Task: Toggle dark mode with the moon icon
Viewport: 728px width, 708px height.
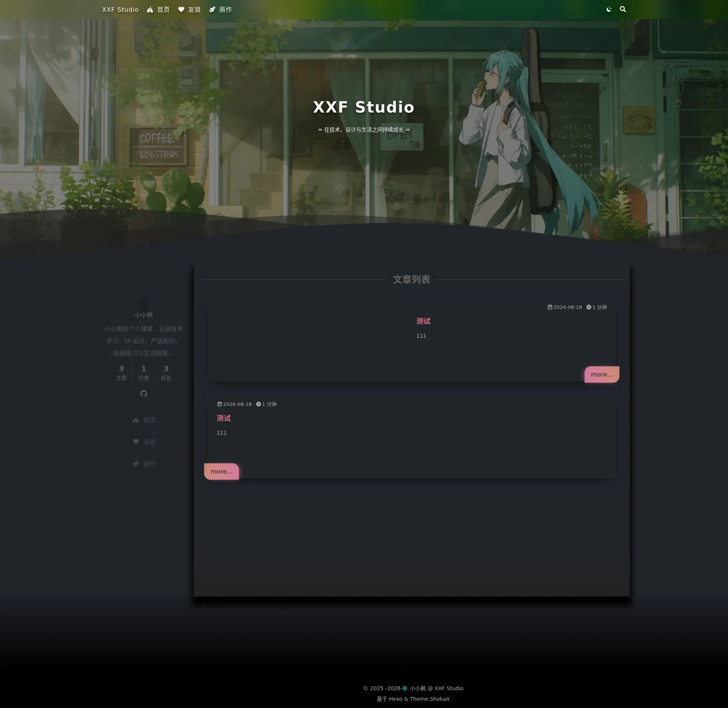Action: [x=609, y=9]
